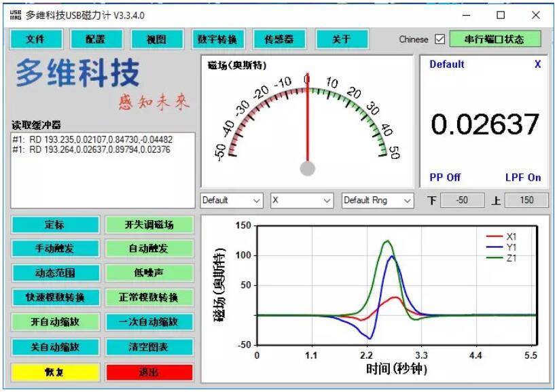
Task: Click the 0.02637 digital readout
Action: coord(485,124)
